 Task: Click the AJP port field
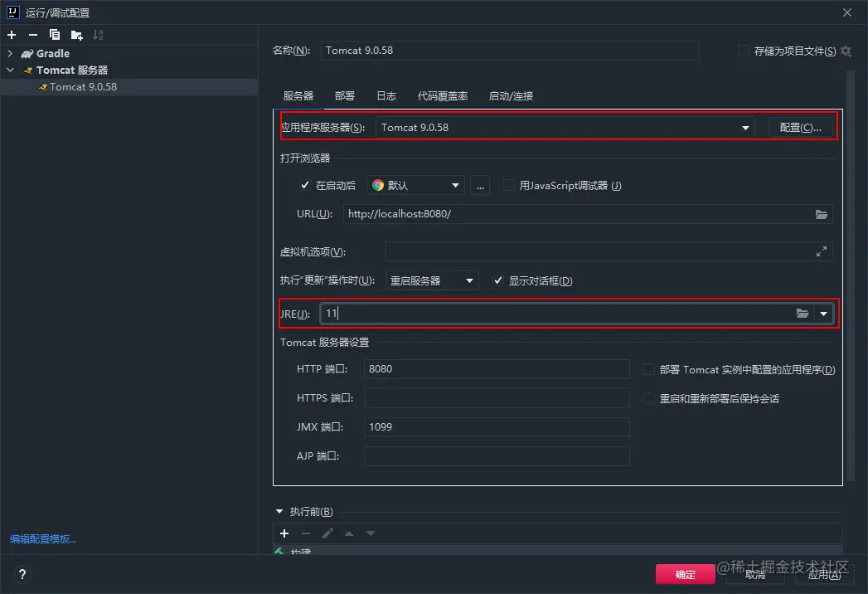(497, 456)
